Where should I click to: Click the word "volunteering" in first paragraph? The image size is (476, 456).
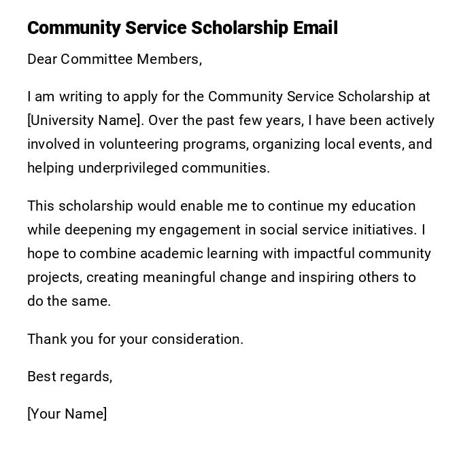tap(138, 145)
